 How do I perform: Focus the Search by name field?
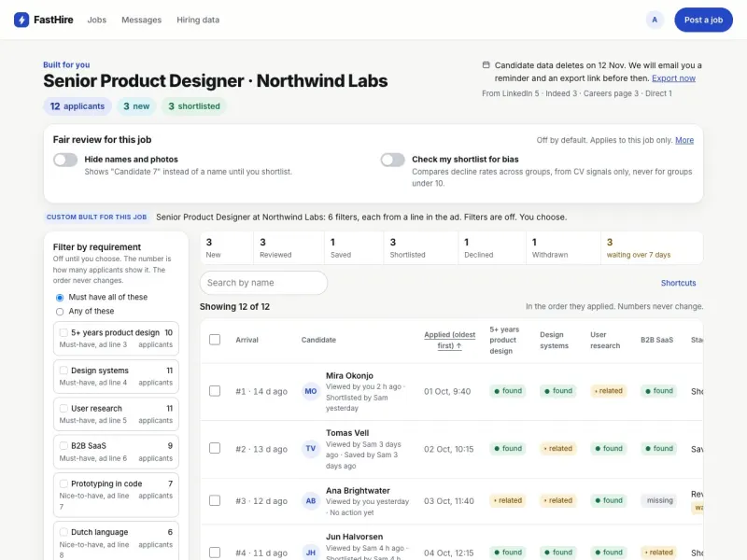(263, 283)
